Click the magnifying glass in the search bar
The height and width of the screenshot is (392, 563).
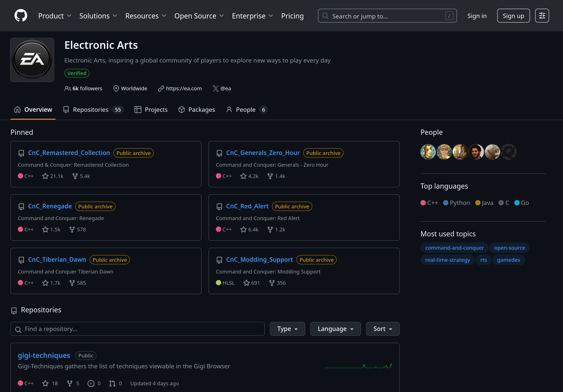[325, 16]
